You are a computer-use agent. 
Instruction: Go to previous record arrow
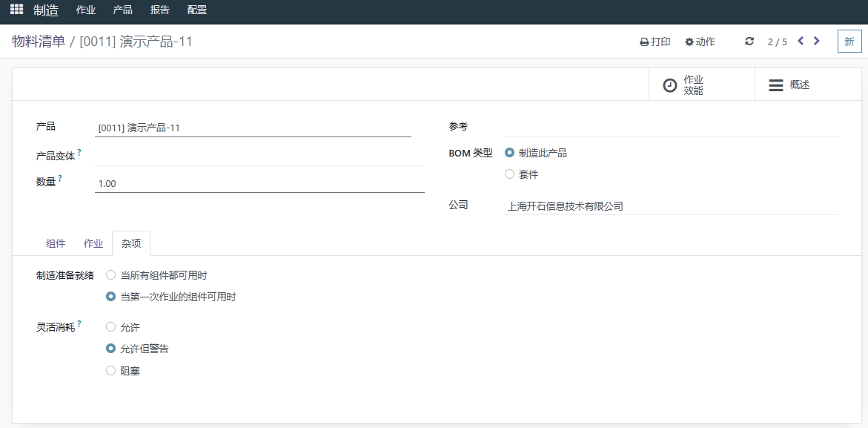[801, 41]
